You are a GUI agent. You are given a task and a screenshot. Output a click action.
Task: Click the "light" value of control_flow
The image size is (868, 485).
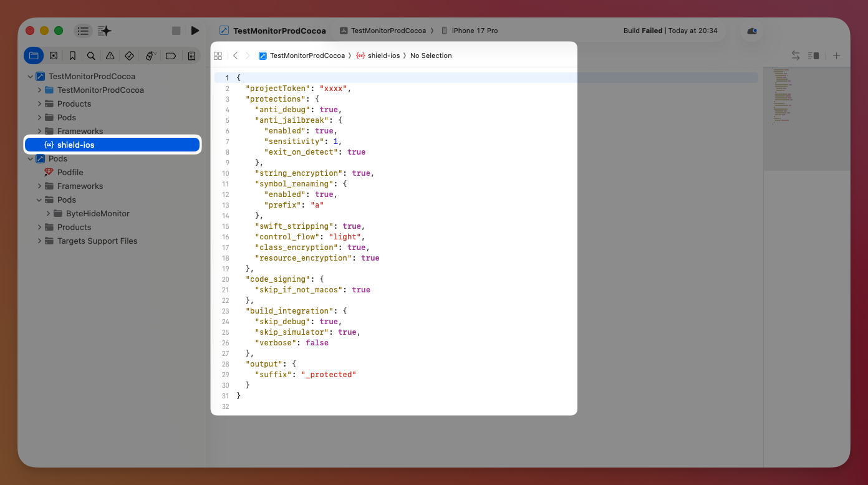(x=345, y=237)
